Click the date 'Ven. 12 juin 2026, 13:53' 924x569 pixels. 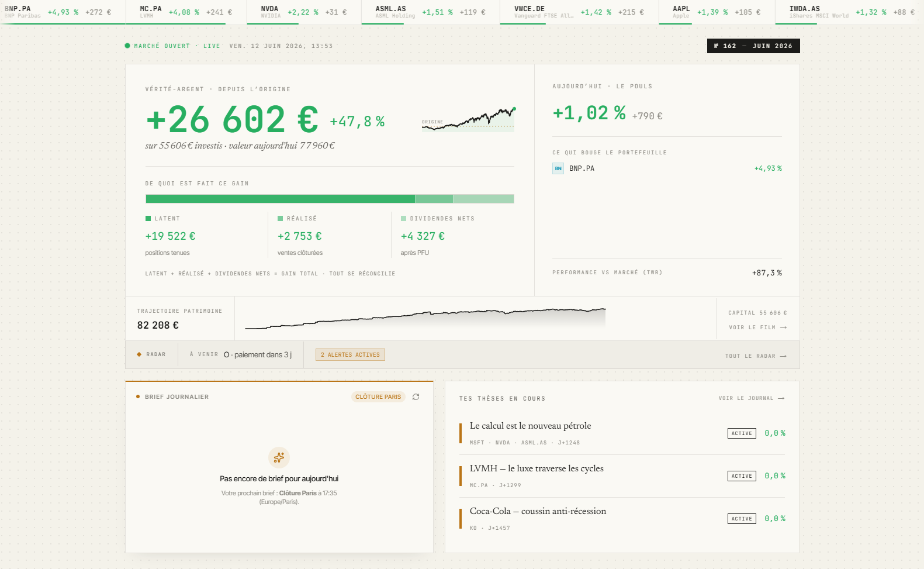pyautogui.click(x=281, y=46)
